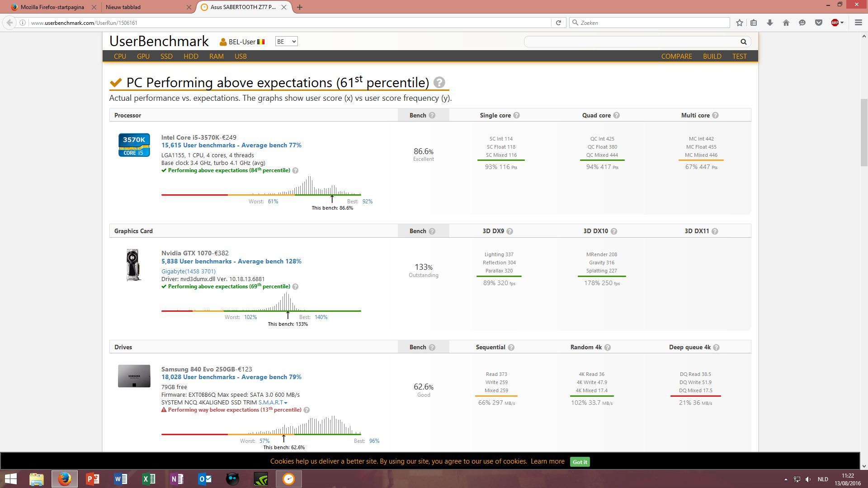Open the GPU menu item
The image size is (868, 488).
[143, 56]
